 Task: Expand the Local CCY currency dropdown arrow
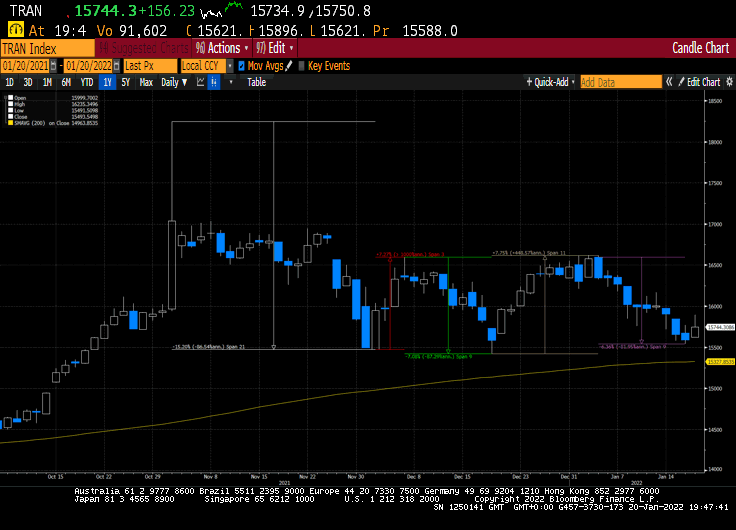click(x=230, y=66)
